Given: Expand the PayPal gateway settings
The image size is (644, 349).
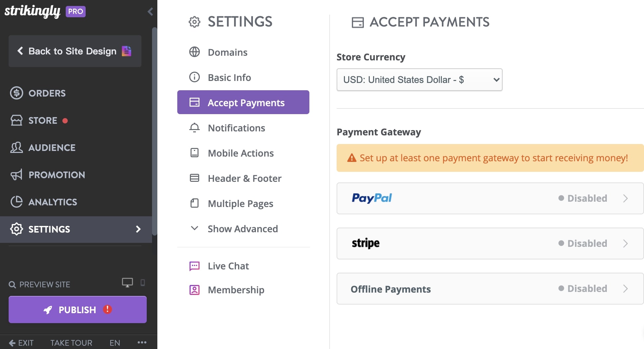Looking at the screenshot, I should tap(490, 198).
